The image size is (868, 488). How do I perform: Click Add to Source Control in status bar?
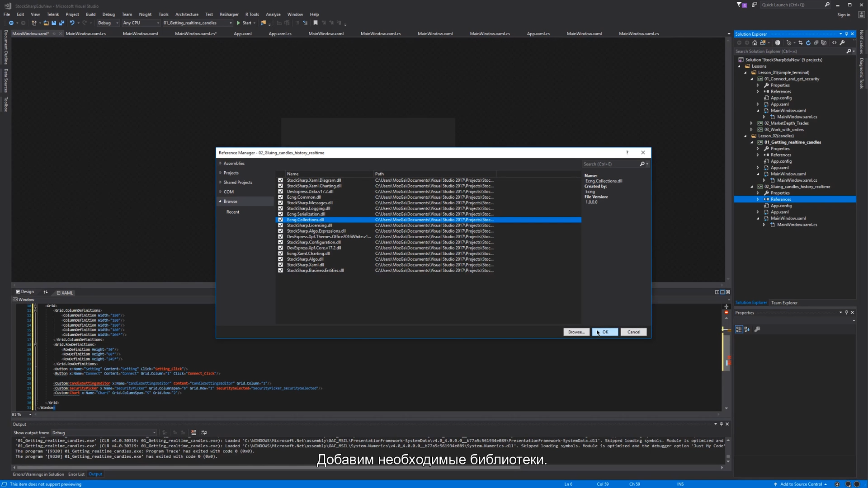tap(801, 484)
